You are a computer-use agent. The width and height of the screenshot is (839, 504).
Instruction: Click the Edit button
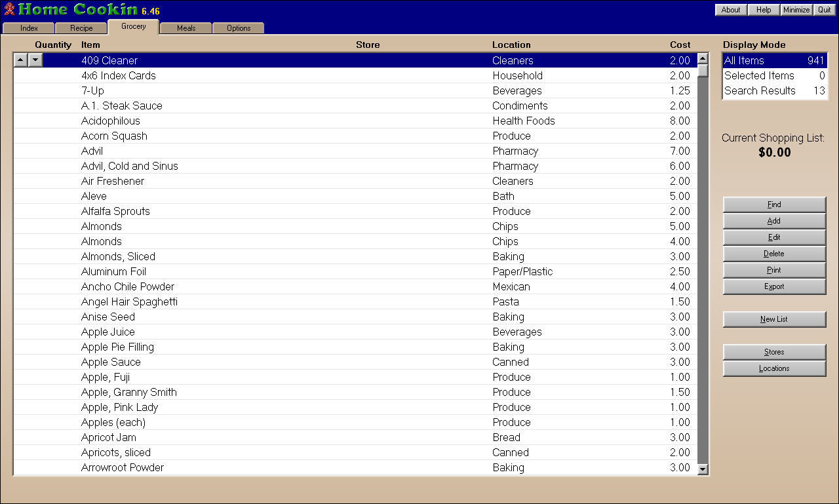[774, 238]
